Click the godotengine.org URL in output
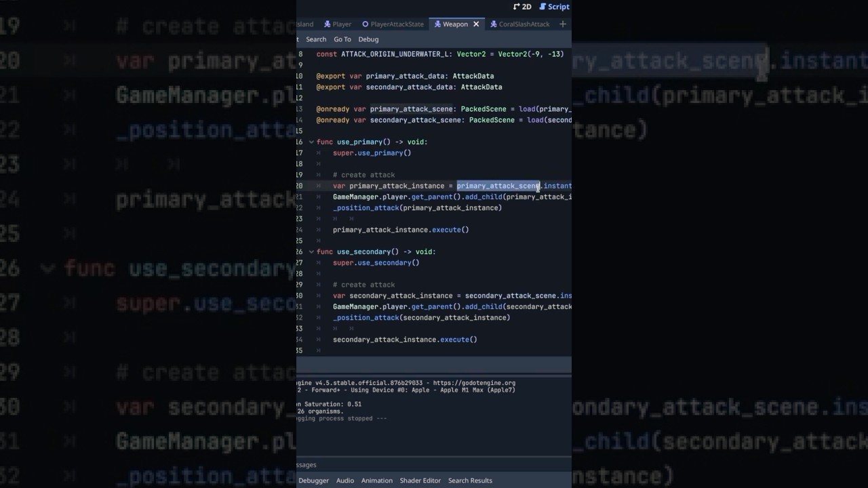 tap(474, 383)
